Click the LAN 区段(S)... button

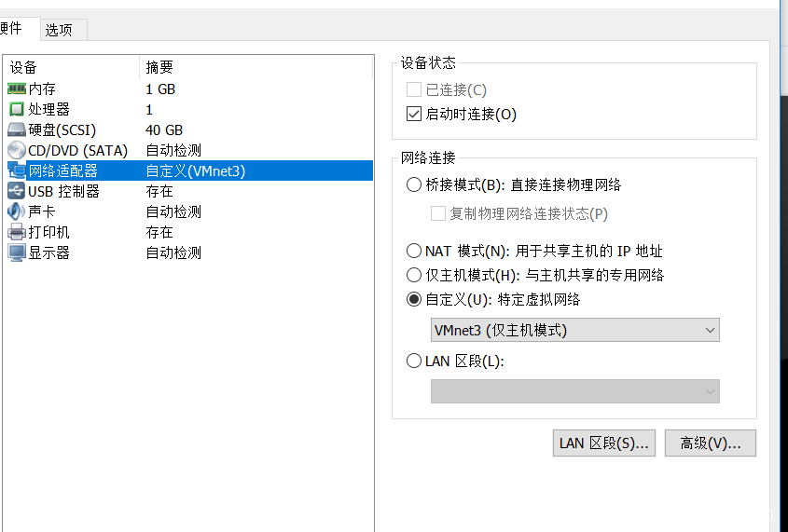point(604,443)
